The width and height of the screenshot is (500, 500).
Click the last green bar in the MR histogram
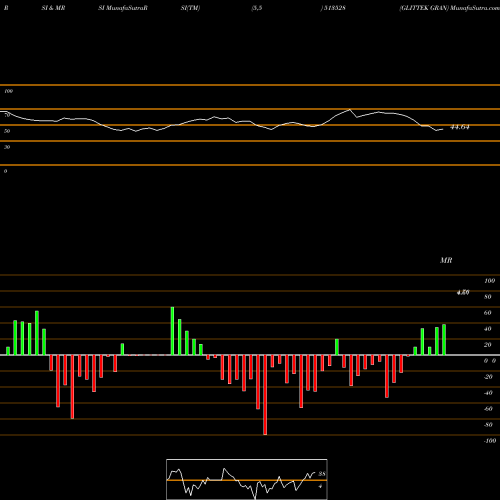444,340
